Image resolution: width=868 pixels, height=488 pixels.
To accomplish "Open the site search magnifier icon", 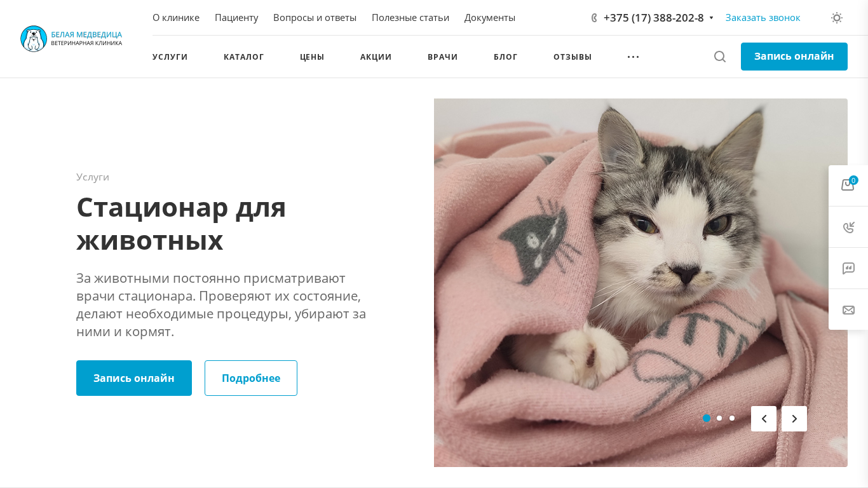I will coord(720,57).
